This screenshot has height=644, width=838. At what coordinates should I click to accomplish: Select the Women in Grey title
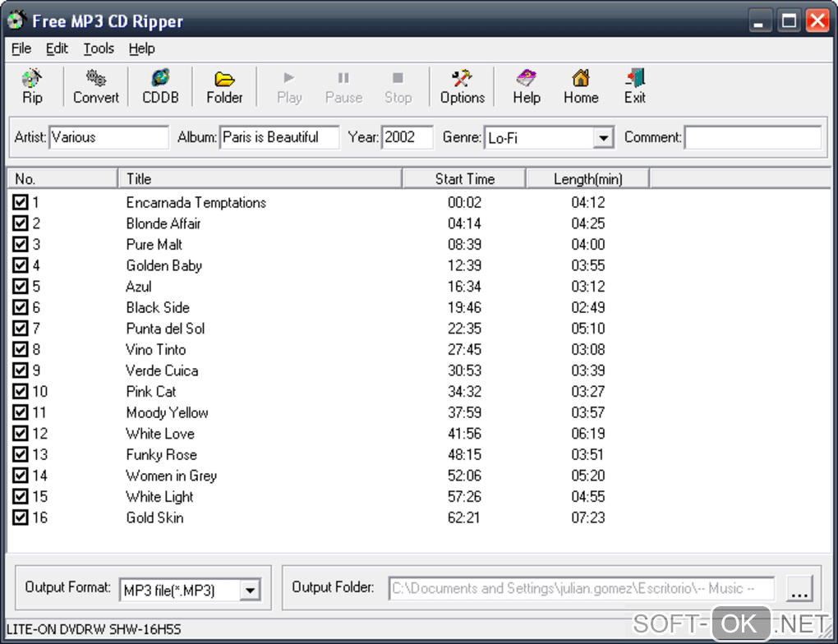172,476
